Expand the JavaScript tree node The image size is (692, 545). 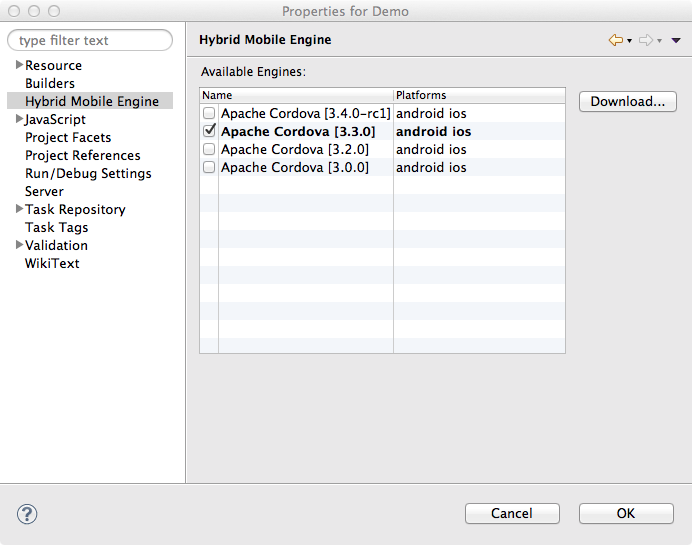coord(19,119)
